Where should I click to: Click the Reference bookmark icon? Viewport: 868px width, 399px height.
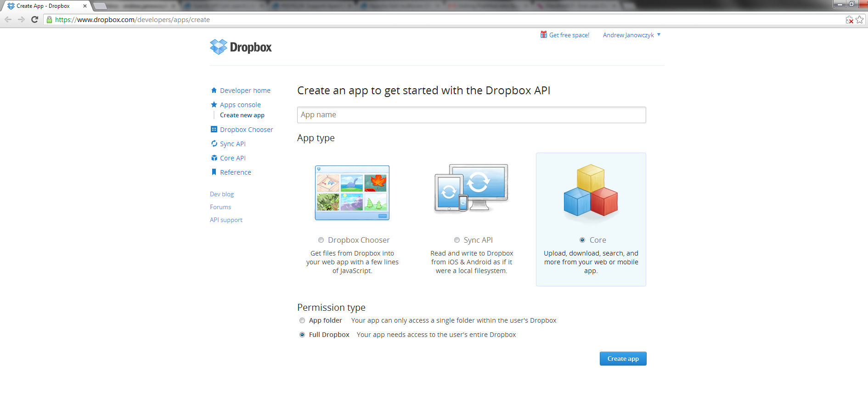pos(214,172)
